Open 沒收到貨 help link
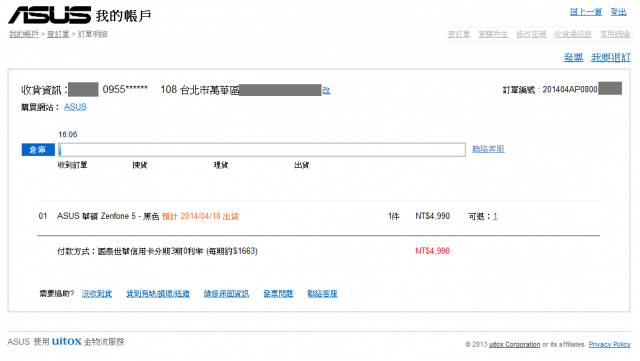 pyautogui.click(x=97, y=294)
